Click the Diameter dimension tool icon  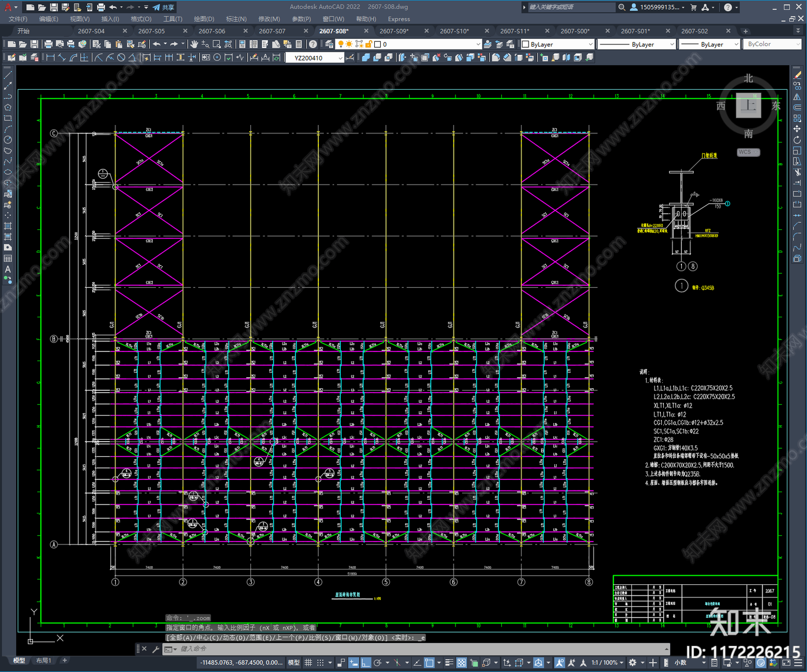121,57
